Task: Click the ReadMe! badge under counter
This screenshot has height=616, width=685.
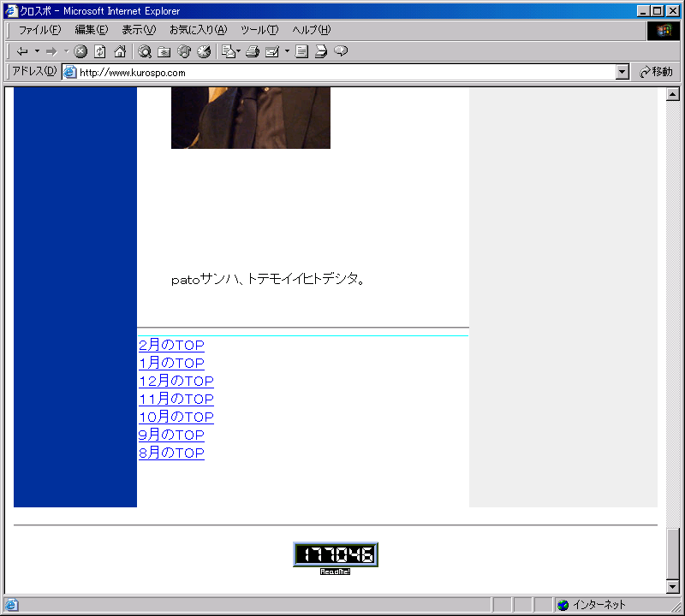Action: [x=335, y=572]
